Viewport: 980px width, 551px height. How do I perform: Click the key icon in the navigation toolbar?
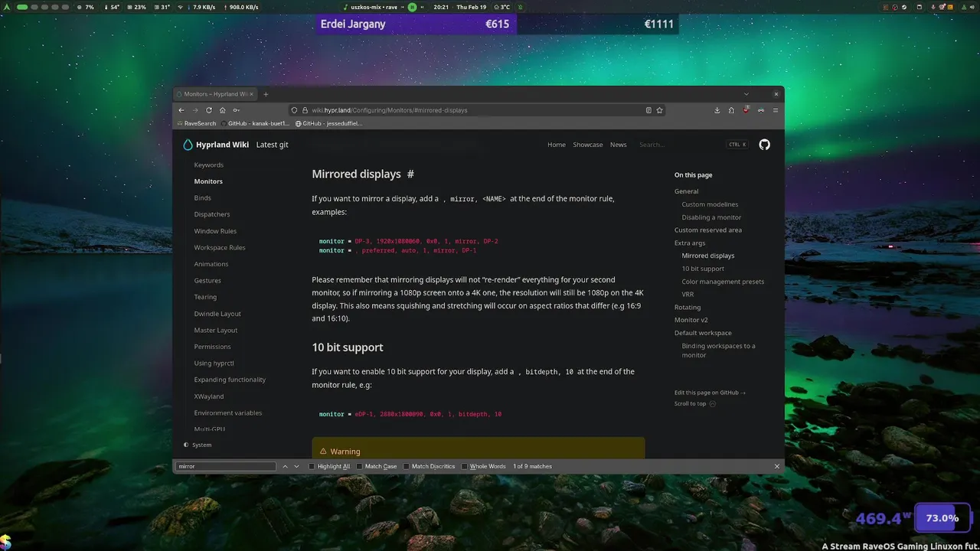point(237,110)
